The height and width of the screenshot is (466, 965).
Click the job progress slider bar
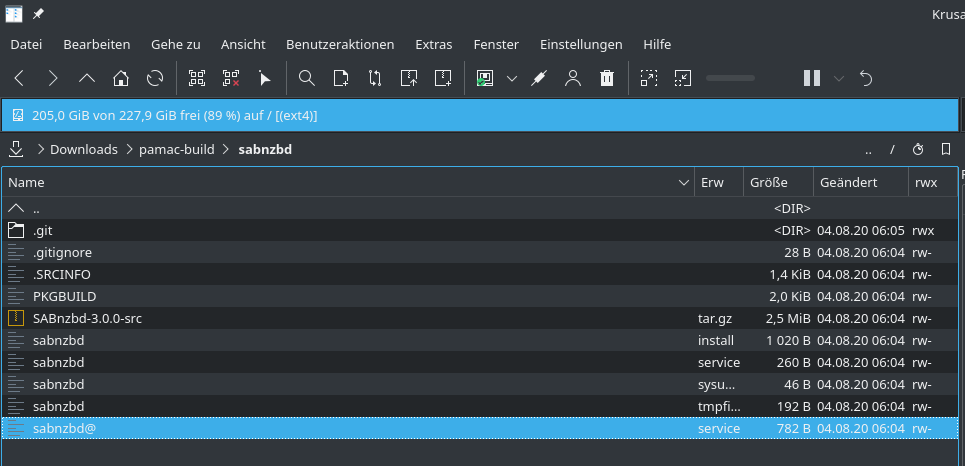[x=731, y=78]
